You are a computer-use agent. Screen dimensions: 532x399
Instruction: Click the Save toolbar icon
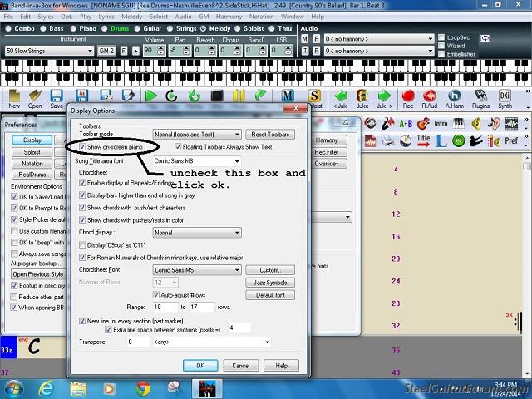tap(57, 99)
